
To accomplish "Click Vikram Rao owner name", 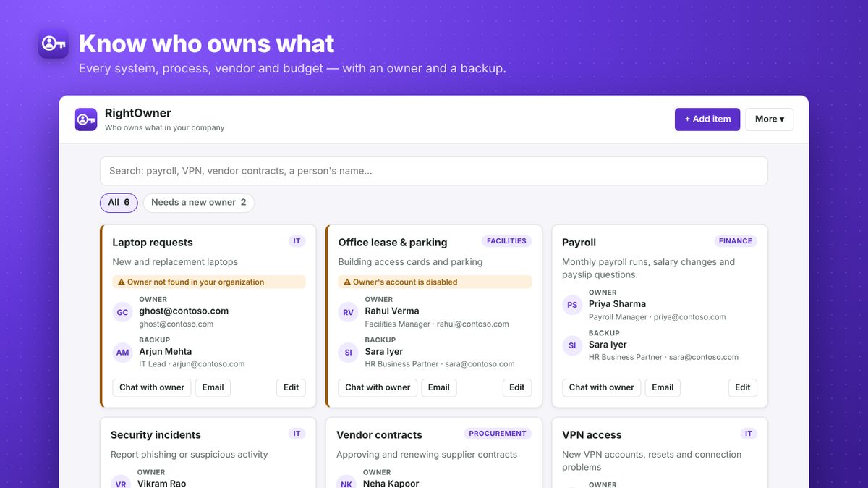I will click(x=161, y=483).
